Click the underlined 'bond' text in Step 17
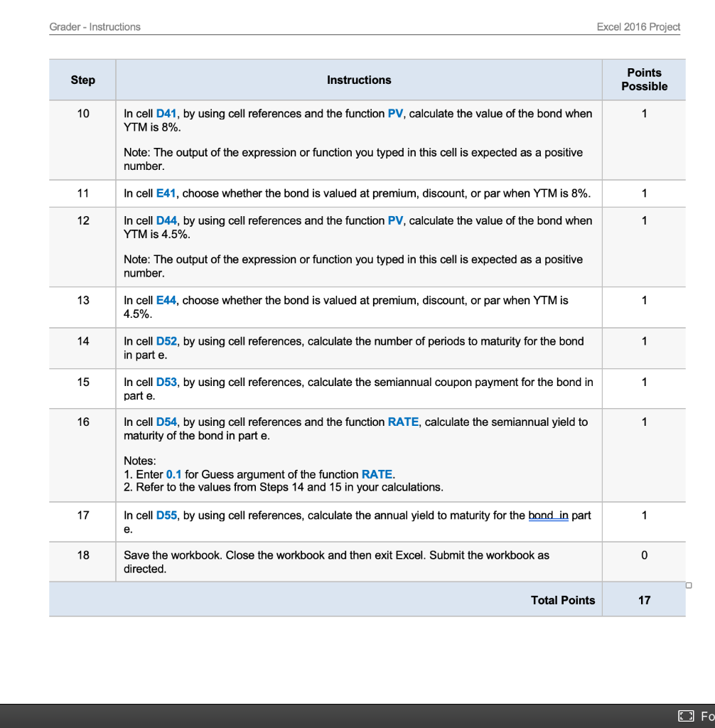715x728 pixels. [x=540, y=515]
